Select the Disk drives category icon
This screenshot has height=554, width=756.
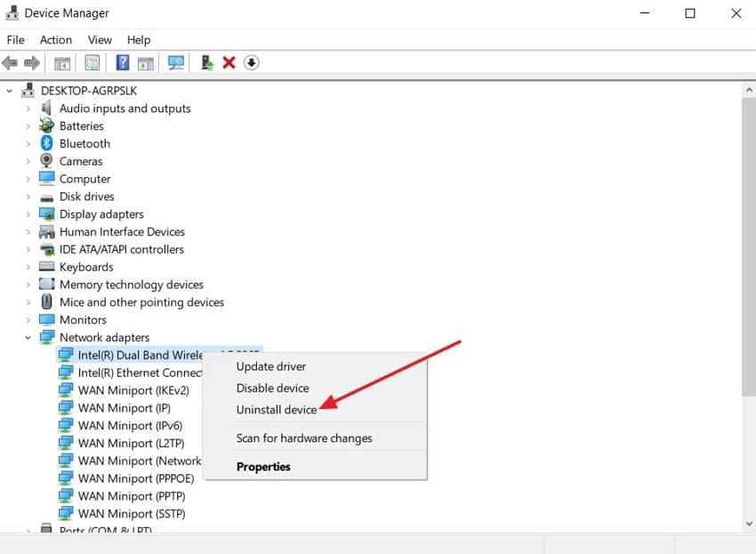click(47, 197)
